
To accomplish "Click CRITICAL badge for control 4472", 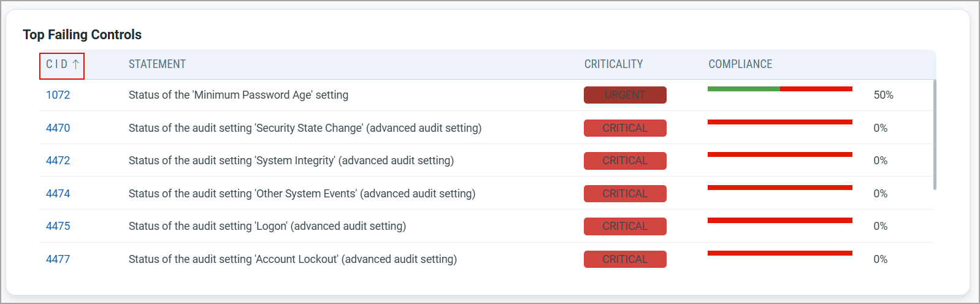I will [x=625, y=161].
